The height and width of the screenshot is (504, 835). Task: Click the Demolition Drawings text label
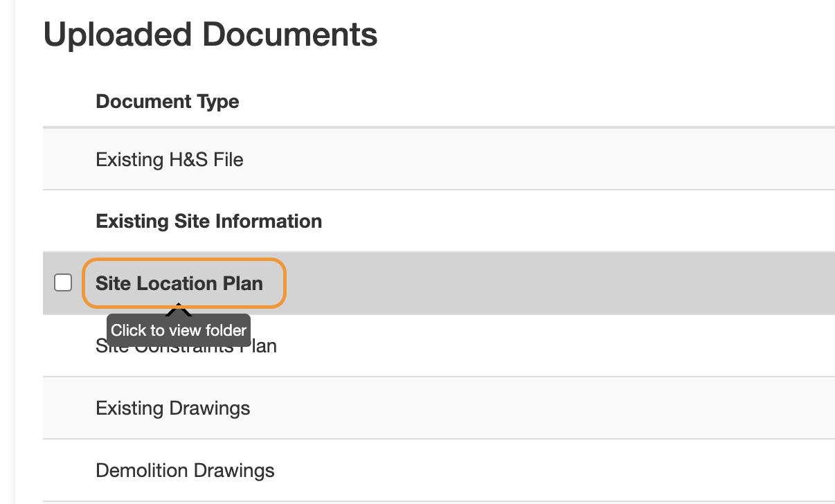pyautogui.click(x=184, y=470)
